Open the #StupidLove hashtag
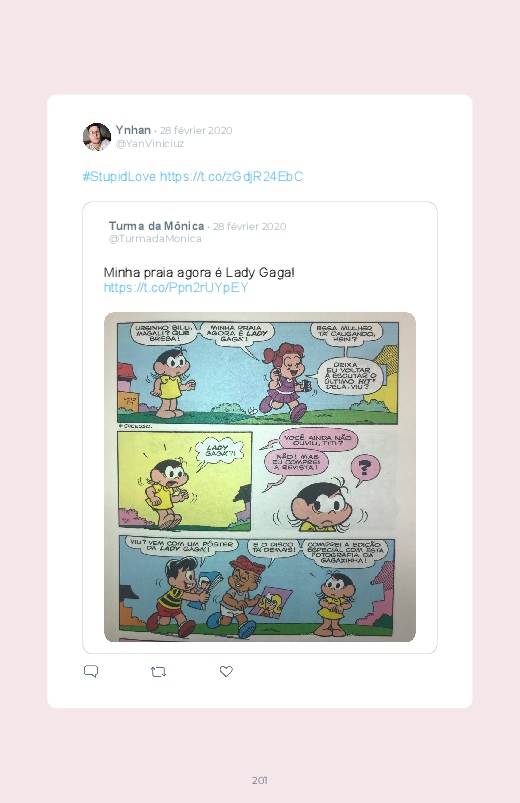Screen dimensions: 520x803 tap(119, 177)
